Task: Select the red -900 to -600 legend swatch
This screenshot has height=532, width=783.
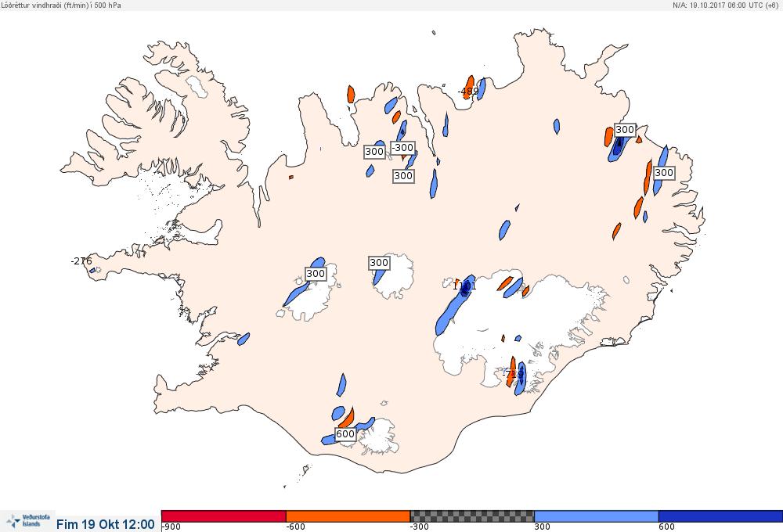Action: click(x=224, y=516)
